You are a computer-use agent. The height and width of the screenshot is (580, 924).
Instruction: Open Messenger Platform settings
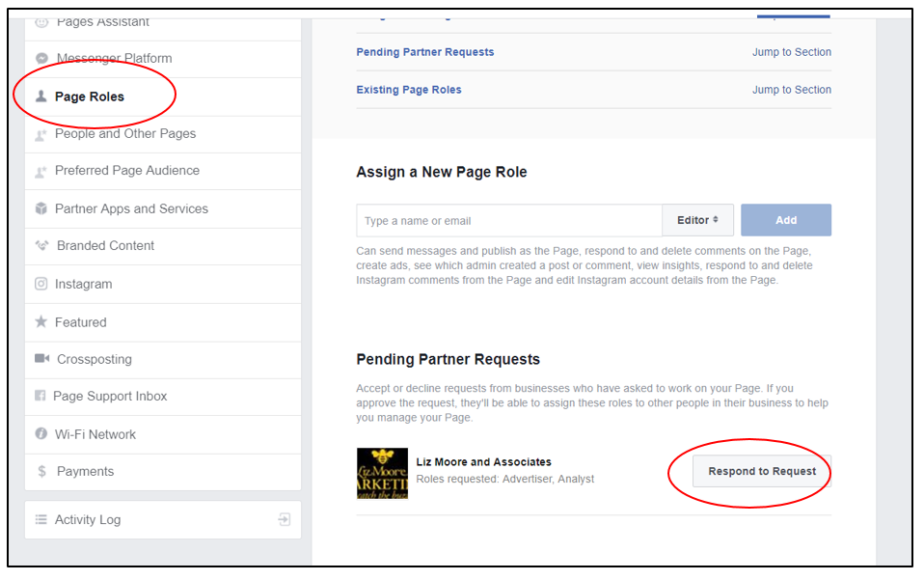click(114, 58)
